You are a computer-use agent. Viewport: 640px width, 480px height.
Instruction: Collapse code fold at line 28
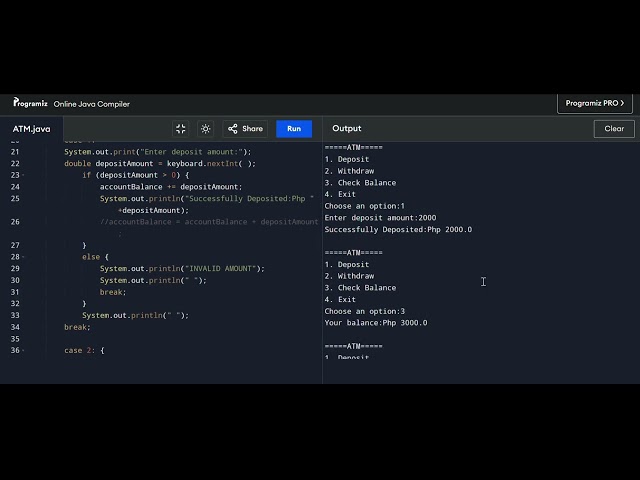(x=23, y=257)
